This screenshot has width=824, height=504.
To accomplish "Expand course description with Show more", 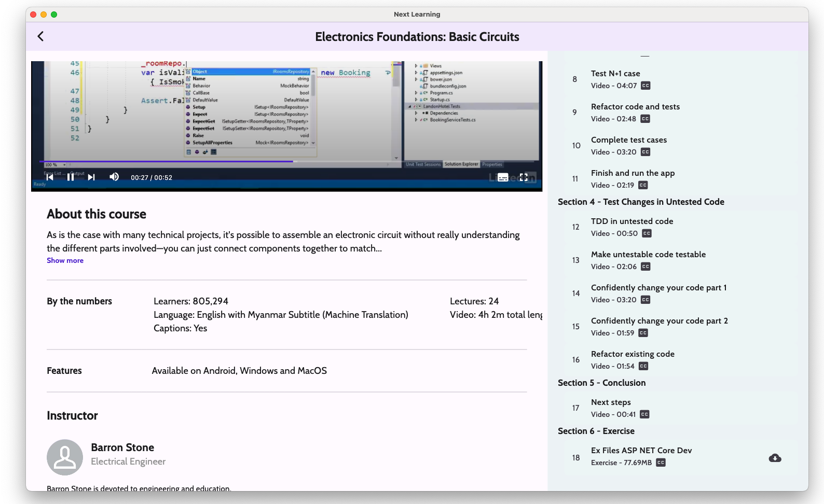I will point(65,260).
